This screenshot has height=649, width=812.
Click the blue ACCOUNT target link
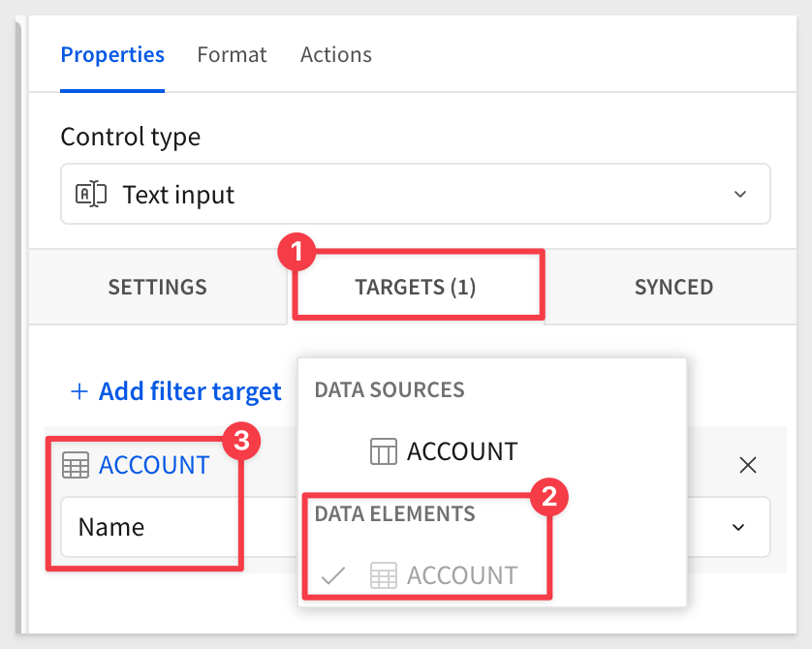tap(154, 465)
